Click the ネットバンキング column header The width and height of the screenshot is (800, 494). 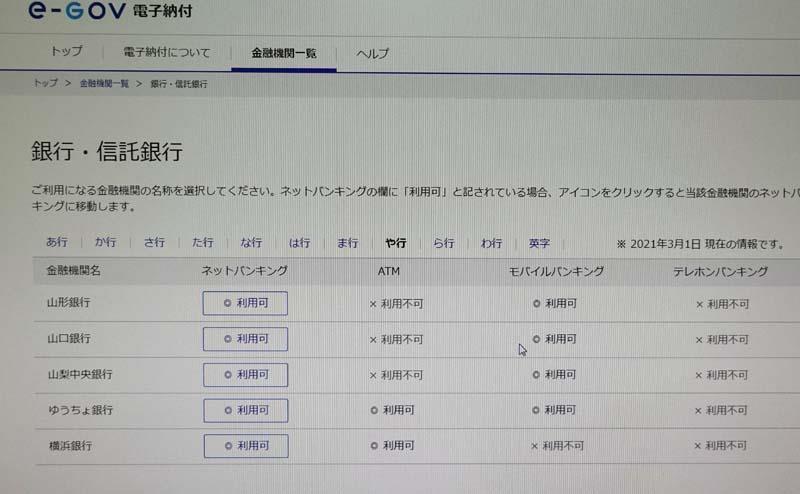tap(244, 270)
